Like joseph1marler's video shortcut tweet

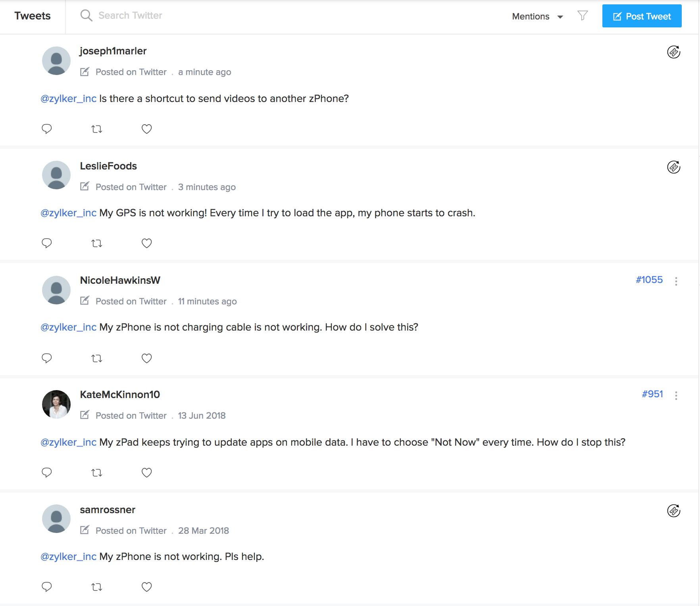tap(147, 129)
